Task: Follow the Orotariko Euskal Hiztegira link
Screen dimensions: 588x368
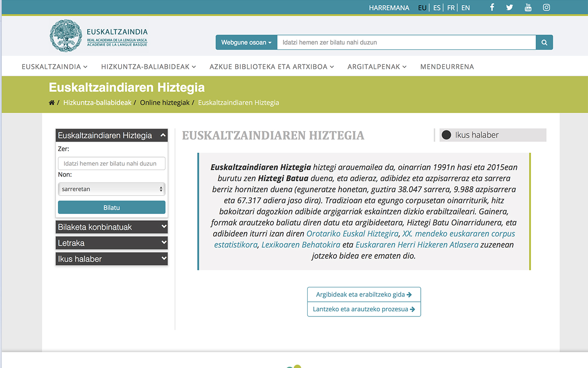Action: point(352,234)
